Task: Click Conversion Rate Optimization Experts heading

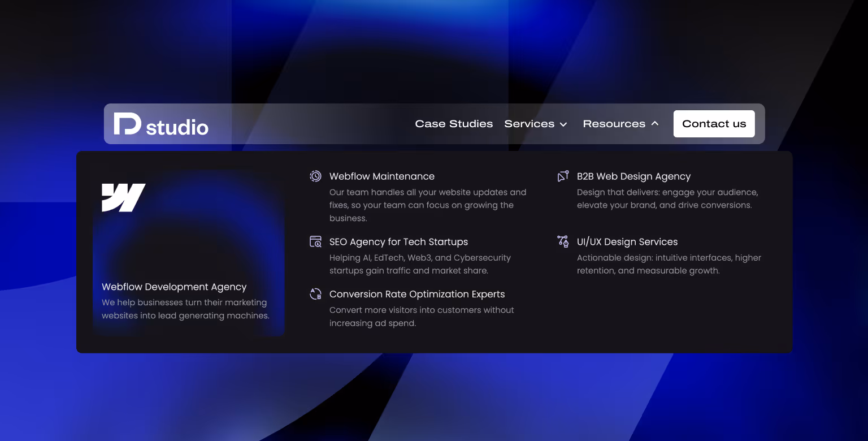Action: click(x=417, y=294)
